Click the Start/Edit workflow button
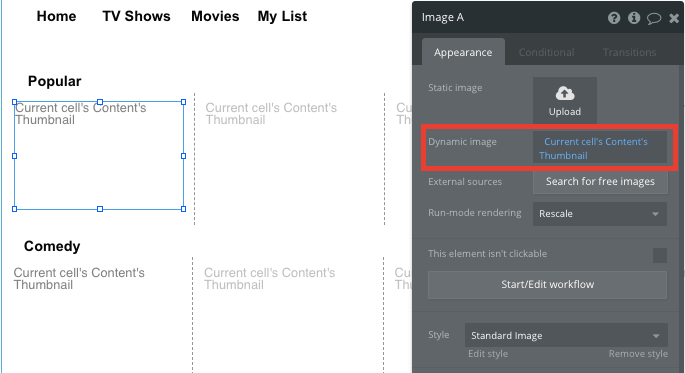This screenshot has height=373, width=685. point(547,284)
